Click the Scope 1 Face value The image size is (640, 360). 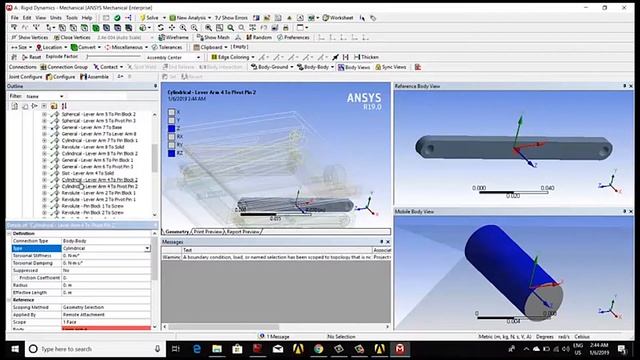(106, 322)
